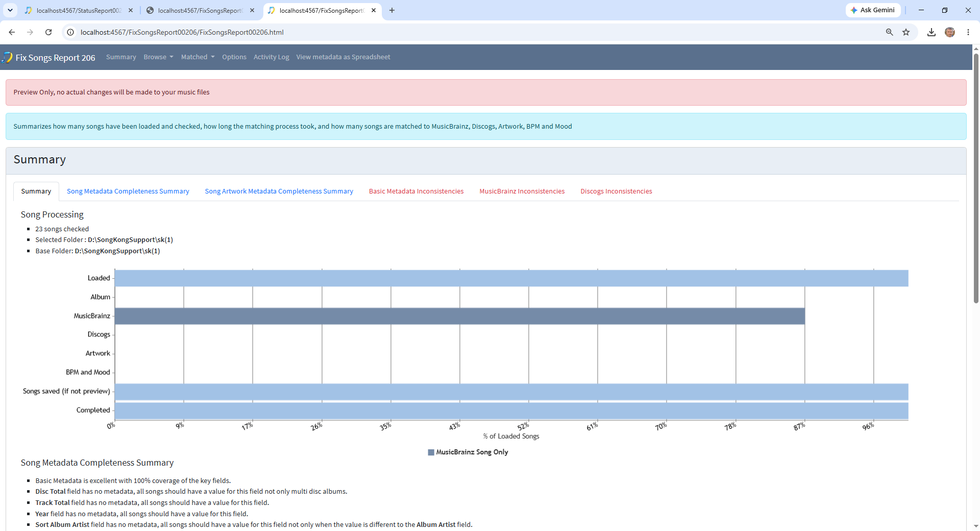Click the '23 songs checked' text
The width and height of the screenshot is (980, 531).
(62, 229)
